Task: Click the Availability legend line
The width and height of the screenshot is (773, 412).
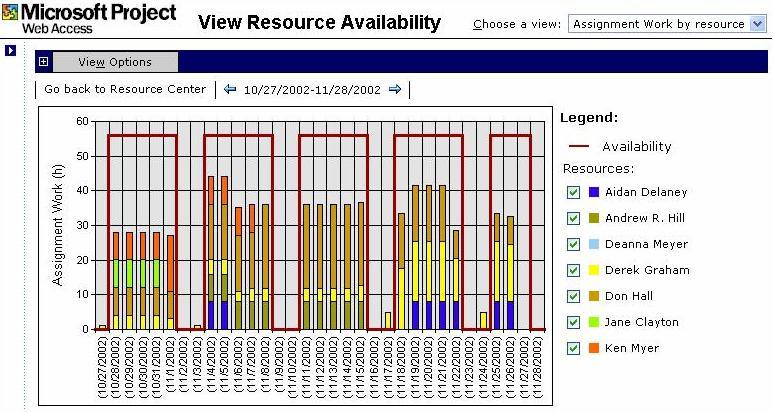Action: [579, 146]
